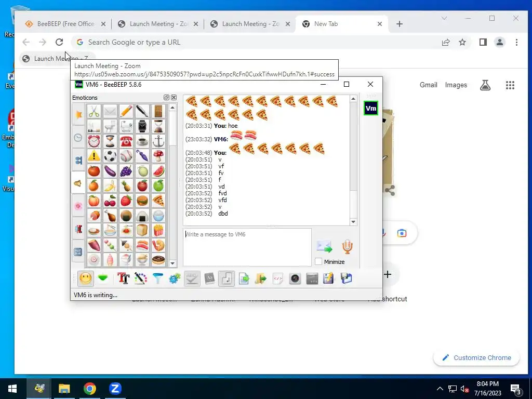This screenshot has height=399, width=532.
Task: Click Customize Chrome button
Action: point(476,357)
